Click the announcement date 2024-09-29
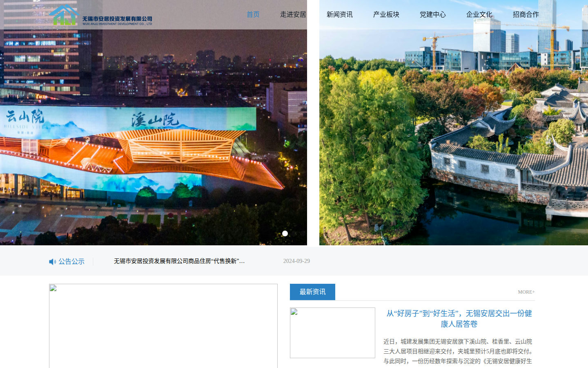 coord(296,261)
